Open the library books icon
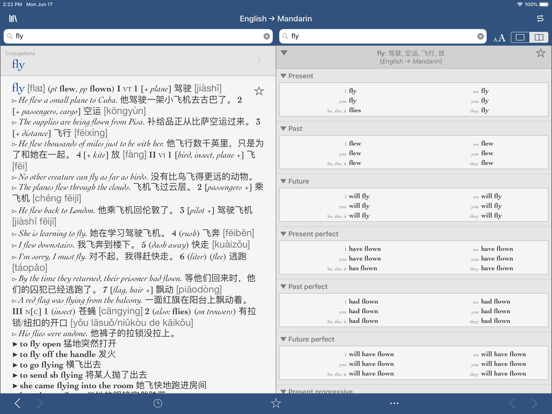552x414 pixels. [x=13, y=19]
